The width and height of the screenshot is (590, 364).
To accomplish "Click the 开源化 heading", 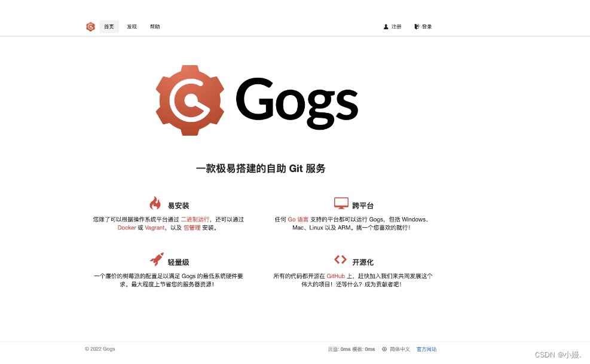I will point(363,262).
